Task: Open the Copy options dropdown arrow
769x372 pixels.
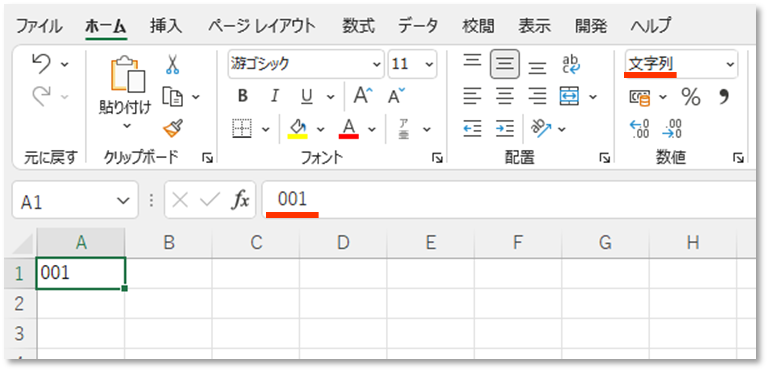Action: click(196, 97)
